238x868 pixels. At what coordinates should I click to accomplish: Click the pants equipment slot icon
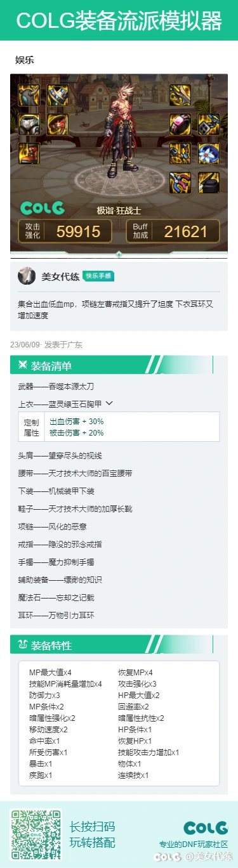tap(29, 124)
